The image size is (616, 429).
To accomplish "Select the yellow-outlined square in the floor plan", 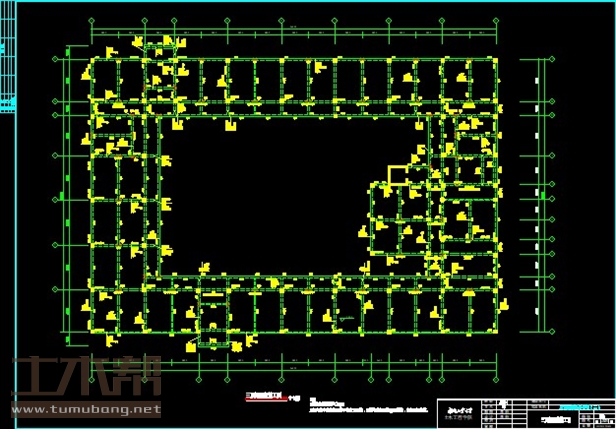I will [x=398, y=176].
